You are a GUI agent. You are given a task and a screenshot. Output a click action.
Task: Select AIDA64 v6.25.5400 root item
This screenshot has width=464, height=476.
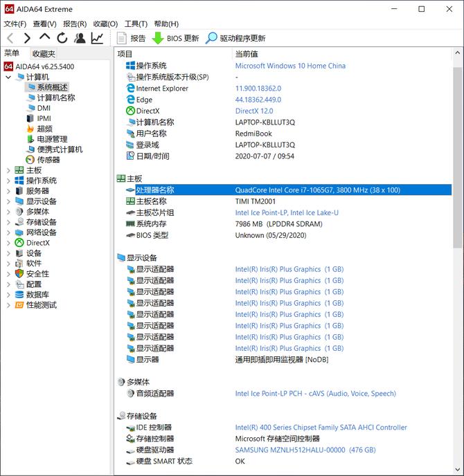coord(39,66)
